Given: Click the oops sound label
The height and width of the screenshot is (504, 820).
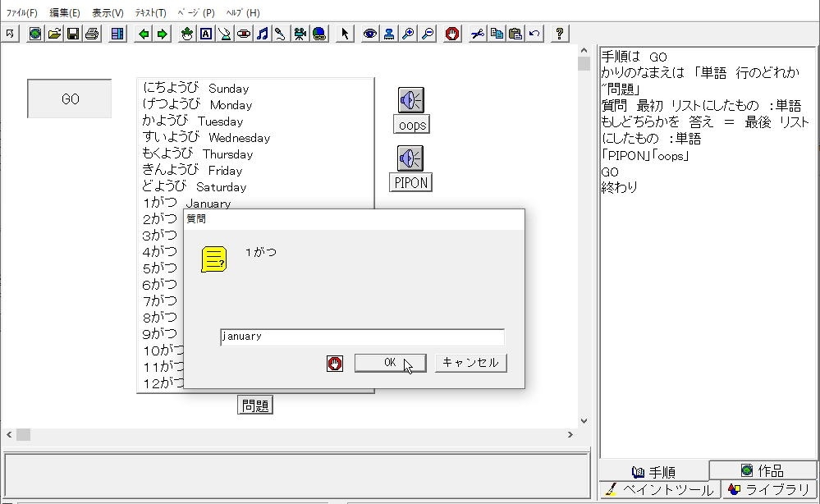Looking at the screenshot, I should tap(411, 125).
